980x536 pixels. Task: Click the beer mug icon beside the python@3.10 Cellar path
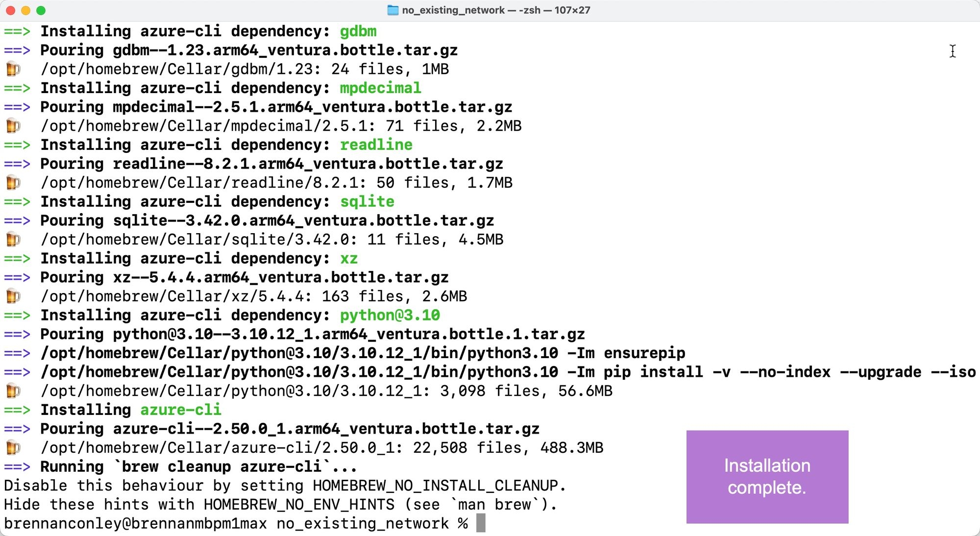coord(13,391)
